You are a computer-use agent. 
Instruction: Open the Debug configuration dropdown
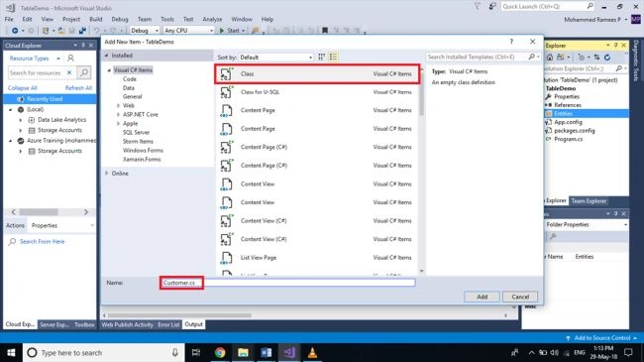pyautogui.click(x=145, y=31)
